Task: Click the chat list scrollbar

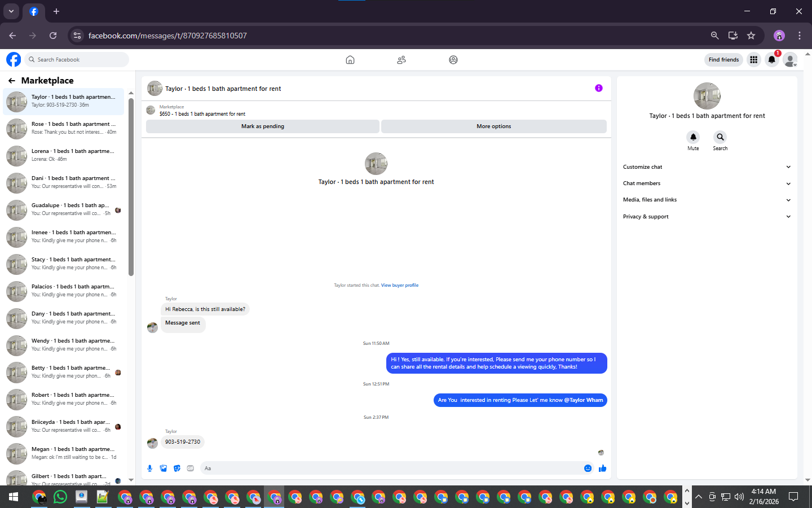Action: [x=131, y=186]
